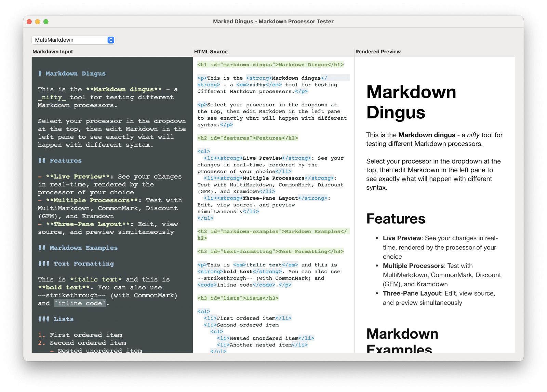Click 'Three-Pane Layout' bullet in Rendered Preview

[x=412, y=293]
